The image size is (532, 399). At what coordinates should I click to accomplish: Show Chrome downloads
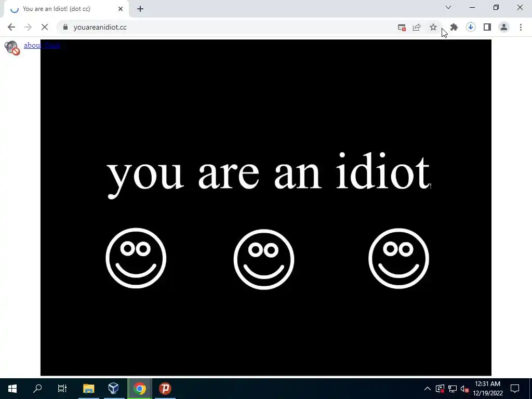tap(471, 27)
